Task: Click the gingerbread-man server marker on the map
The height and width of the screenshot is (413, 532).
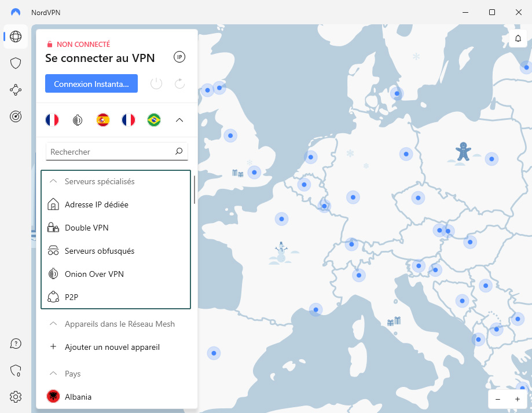Action: [463, 152]
